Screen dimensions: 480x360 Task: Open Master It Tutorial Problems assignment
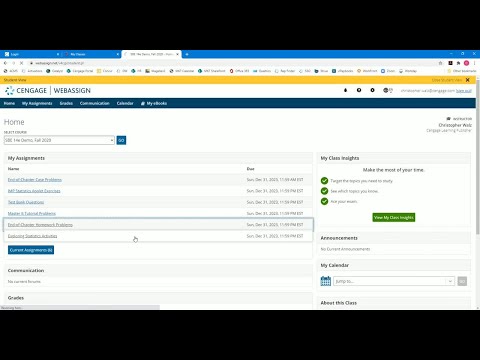click(x=32, y=213)
